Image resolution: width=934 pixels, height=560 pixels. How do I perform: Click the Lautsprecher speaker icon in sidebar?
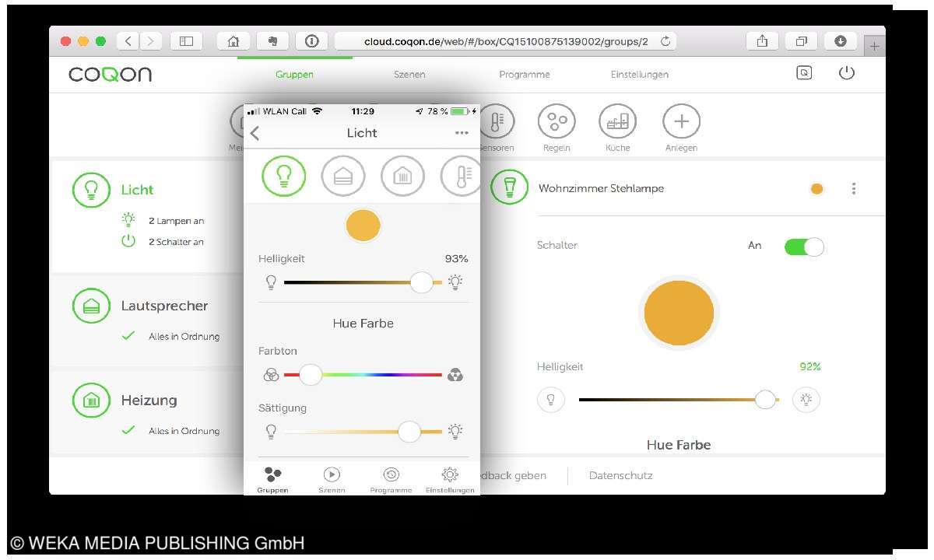click(91, 306)
